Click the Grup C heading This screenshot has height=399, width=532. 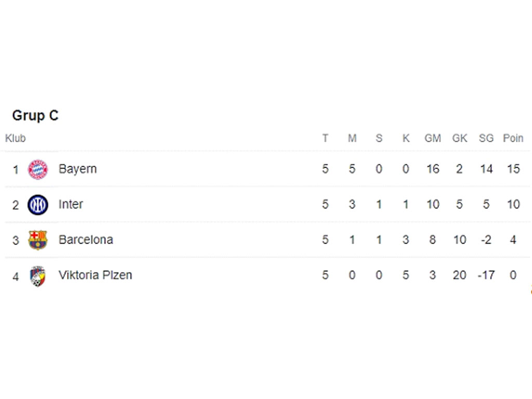(35, 115)
